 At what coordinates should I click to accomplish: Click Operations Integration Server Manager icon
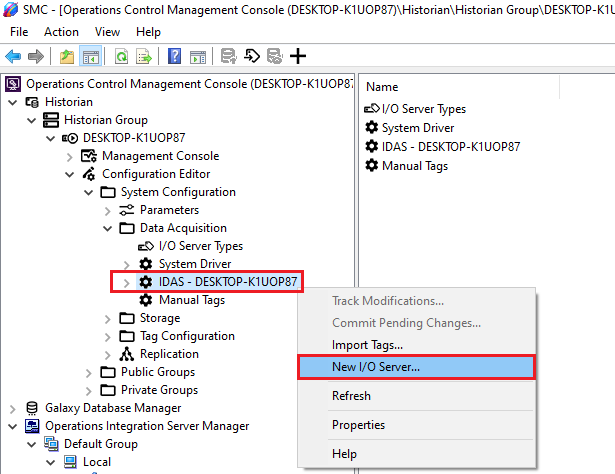pyautogui.click(x=32, y=426)
